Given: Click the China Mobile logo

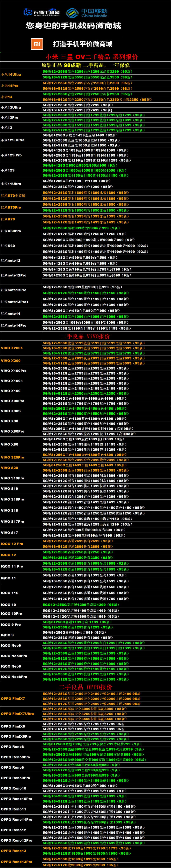Looking at the screenshot, I should pos(87,13).
